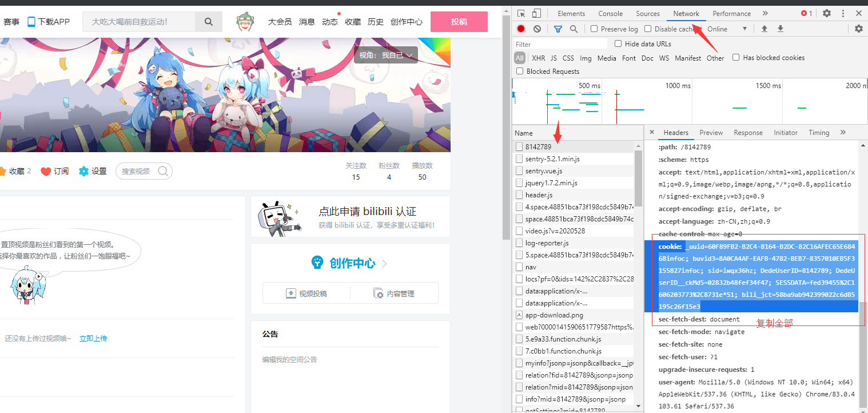Click the heart 订阅 icon
This screenshot has height=413, width=868.
click(x=46, y=171)
